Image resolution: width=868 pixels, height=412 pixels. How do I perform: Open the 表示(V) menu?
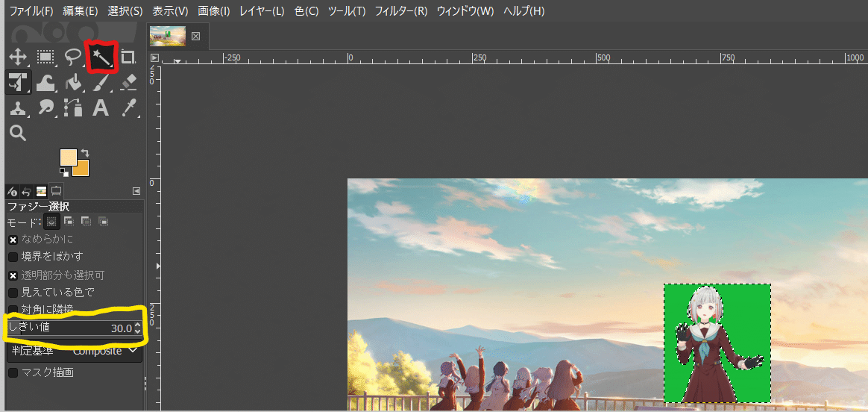pyautogui.click(x=169, y=10)
